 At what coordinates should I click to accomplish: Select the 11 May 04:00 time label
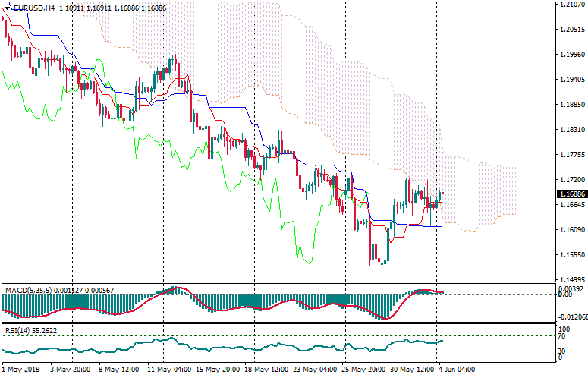[170, 370]
